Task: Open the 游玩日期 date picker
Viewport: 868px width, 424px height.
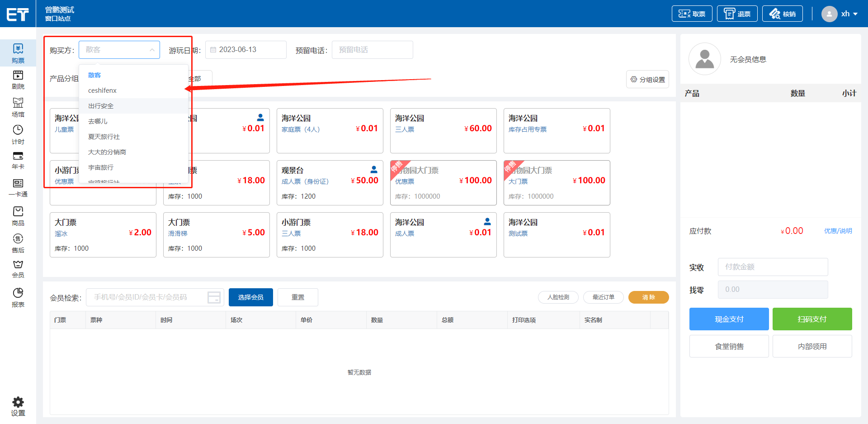Action: point(245,50)
